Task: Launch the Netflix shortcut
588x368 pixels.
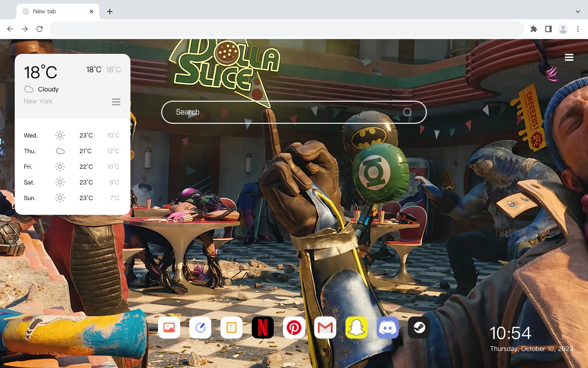Action: (263, 328)
